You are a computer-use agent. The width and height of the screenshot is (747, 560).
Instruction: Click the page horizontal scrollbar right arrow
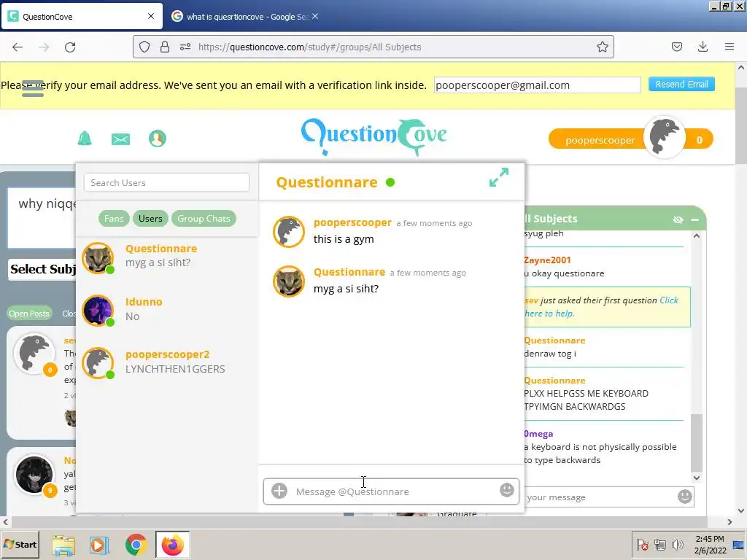tap(729, 522)
